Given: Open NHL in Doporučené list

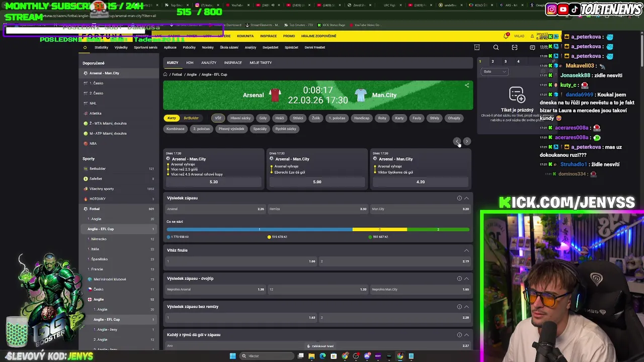Looking at the screenshot, I should pos(119,103).
